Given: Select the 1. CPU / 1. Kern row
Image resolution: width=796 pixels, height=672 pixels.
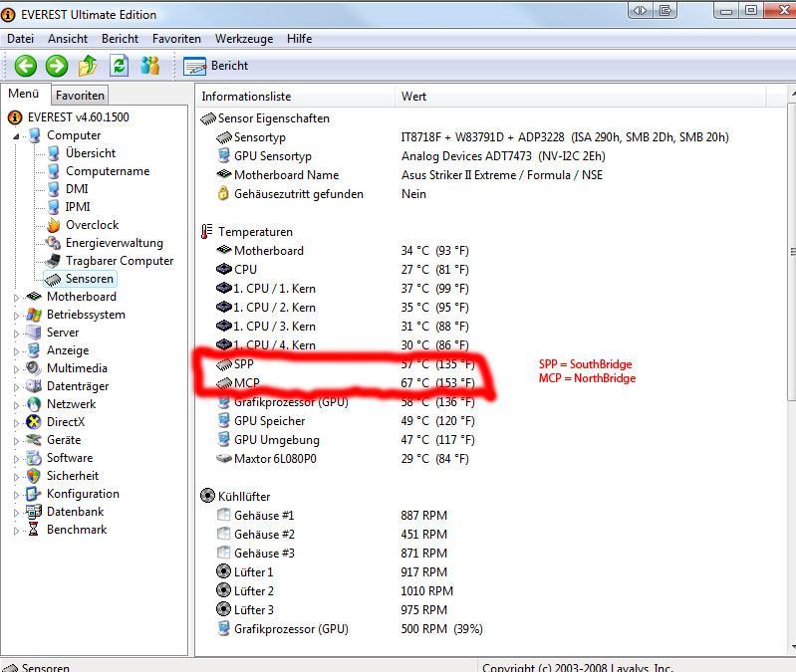Looking at the screenshot, I should (x=343, y=289).
